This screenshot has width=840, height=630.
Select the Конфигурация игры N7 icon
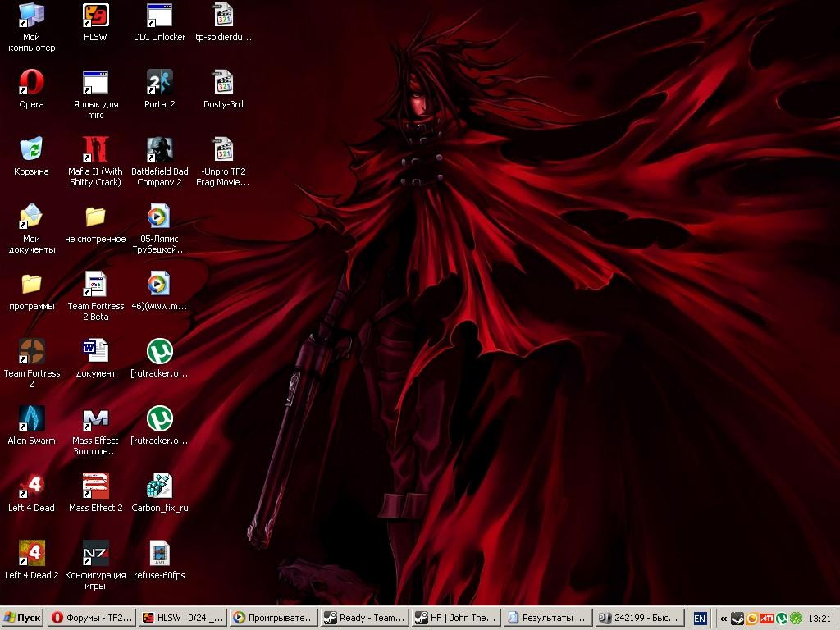[95, 565]
